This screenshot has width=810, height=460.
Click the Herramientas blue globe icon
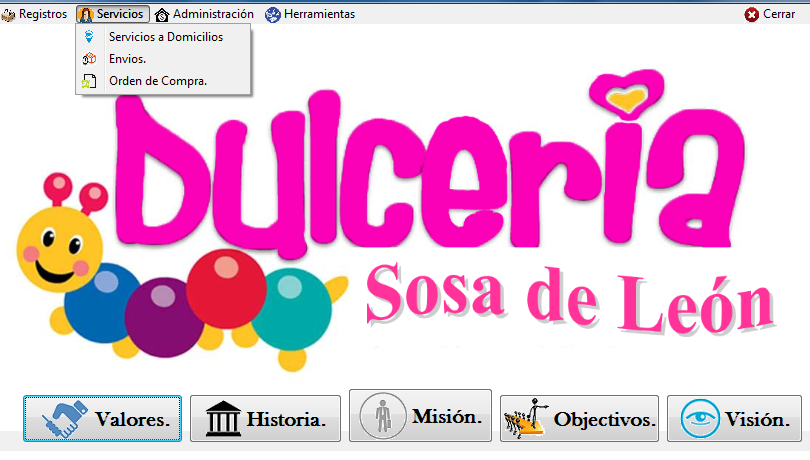(272, 15)
